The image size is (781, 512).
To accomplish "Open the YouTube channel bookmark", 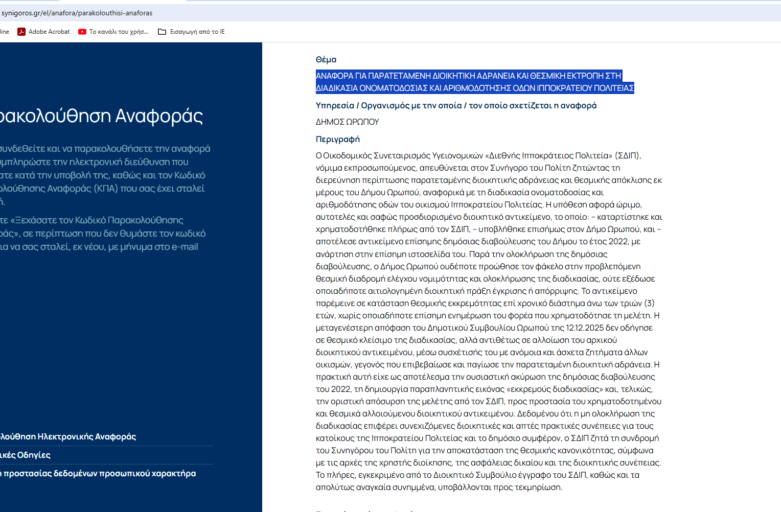I will coord(113,32).
